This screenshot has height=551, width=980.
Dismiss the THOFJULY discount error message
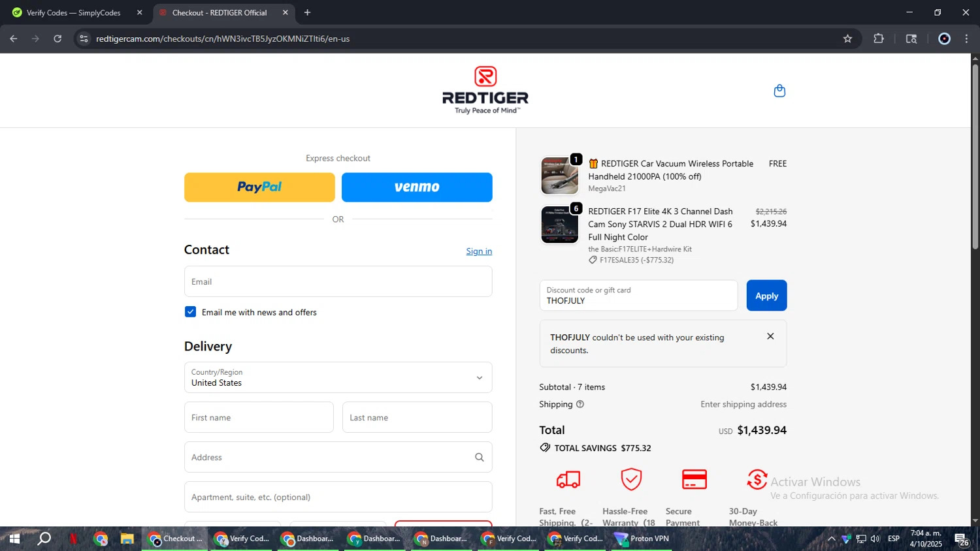point(770,336)
